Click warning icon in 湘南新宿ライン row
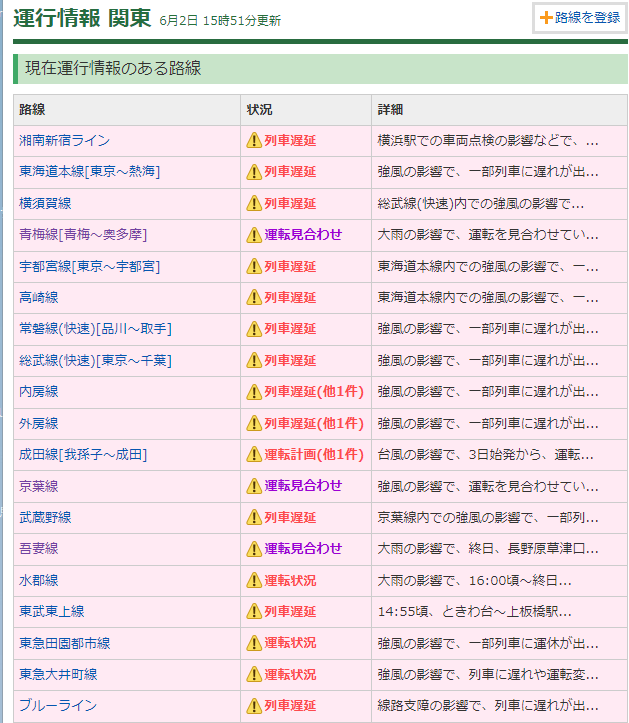 254,141
